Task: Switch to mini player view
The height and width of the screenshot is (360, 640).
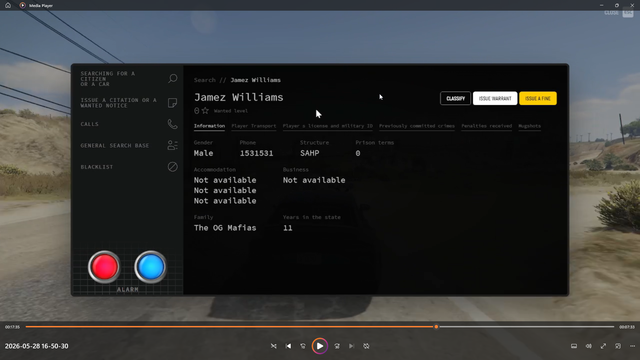Action: point(618,346)
